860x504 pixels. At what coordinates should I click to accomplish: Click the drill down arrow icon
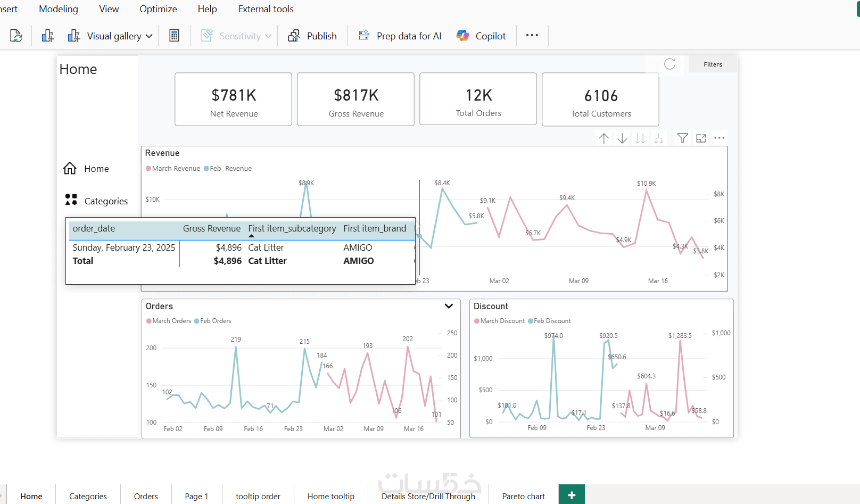pos(622,138)
